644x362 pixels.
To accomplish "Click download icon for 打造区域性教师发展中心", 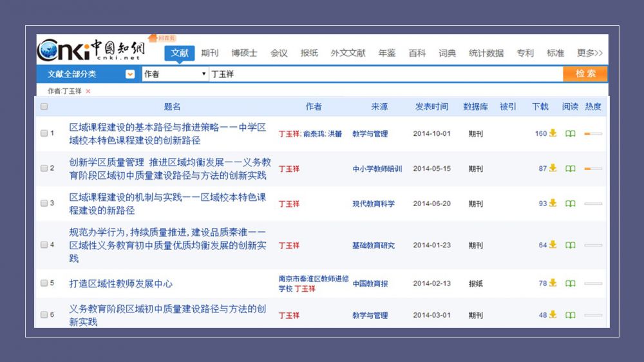I will (x=553, y=283).
